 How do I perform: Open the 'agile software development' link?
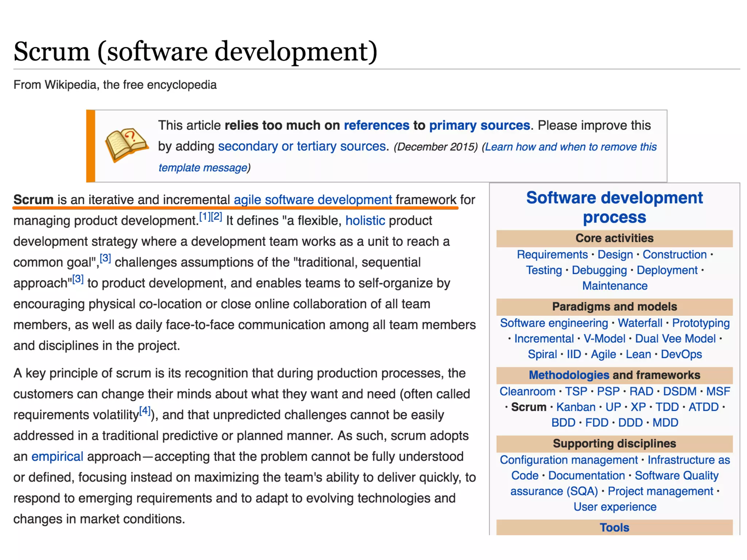click(x=313, y=200)
